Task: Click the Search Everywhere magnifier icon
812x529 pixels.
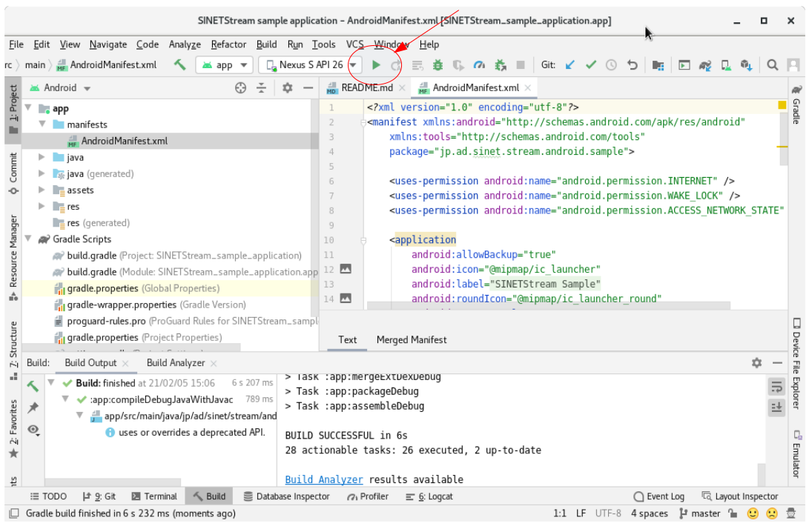Action: pyautogui.click(x=773, y=65)
